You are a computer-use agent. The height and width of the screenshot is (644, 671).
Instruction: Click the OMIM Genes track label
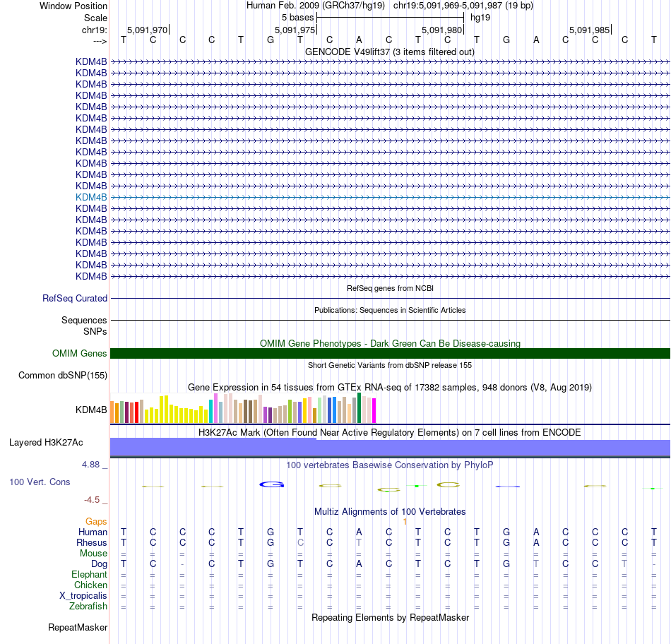click(x=80, y=354)
